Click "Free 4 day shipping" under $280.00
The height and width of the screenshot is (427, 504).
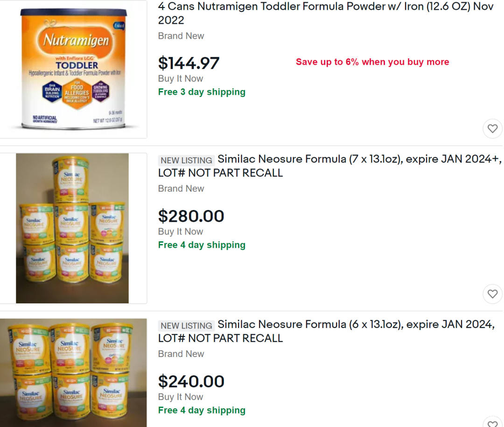(x=202, y=245)
